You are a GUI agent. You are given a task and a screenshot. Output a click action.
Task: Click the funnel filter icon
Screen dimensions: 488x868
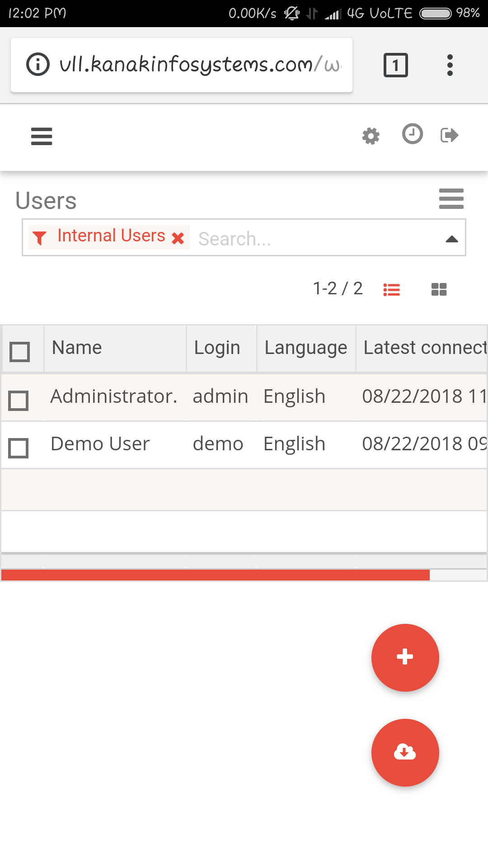point(40,238)
